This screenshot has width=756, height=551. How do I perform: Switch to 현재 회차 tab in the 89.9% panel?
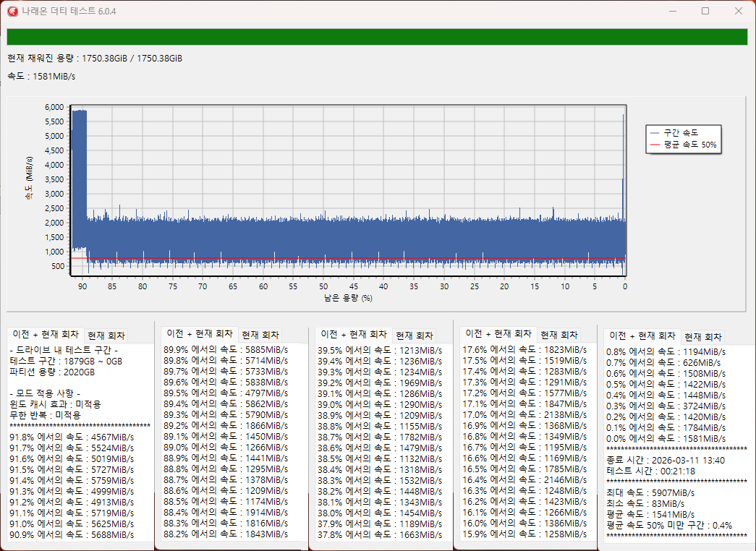pos(260,335)
